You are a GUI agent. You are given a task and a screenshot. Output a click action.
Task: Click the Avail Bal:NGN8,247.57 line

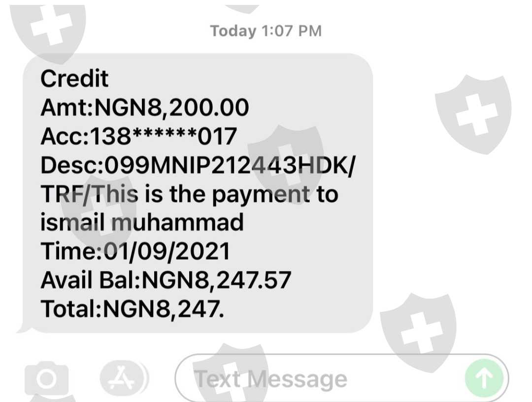point(166,280)
